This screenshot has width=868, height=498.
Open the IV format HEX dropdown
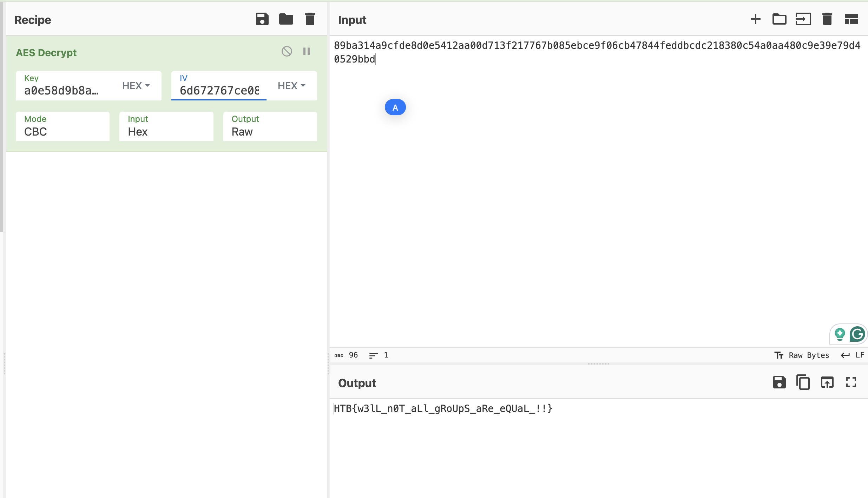point(292,86)
